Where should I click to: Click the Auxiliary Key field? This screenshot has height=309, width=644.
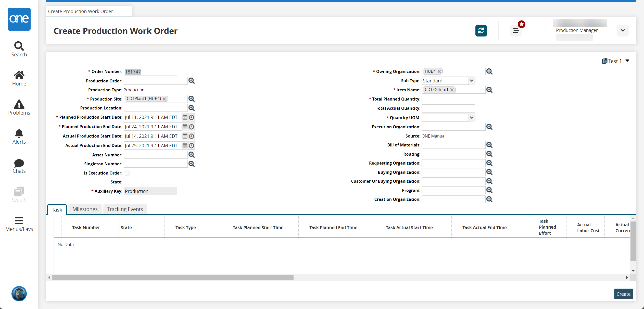(150, 191)
